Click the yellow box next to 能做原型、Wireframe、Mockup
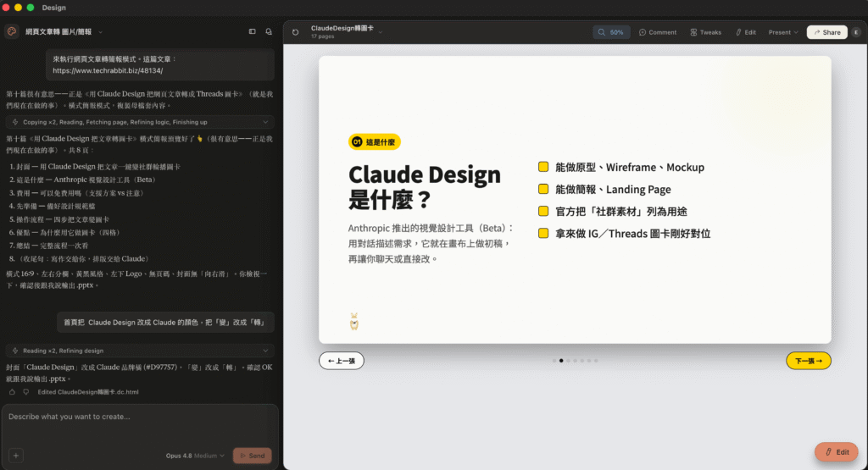 [x=543, y=167]
